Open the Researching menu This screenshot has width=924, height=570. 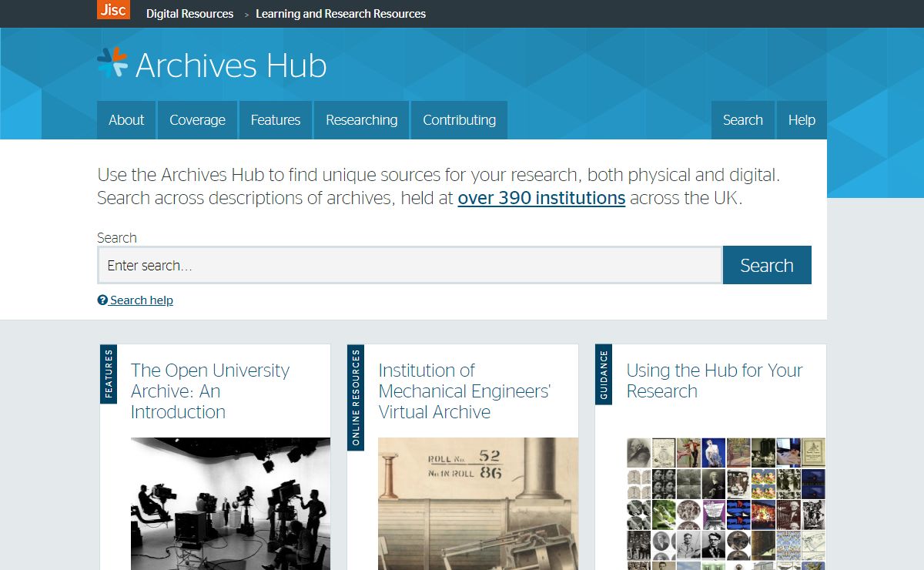point(362,120)
